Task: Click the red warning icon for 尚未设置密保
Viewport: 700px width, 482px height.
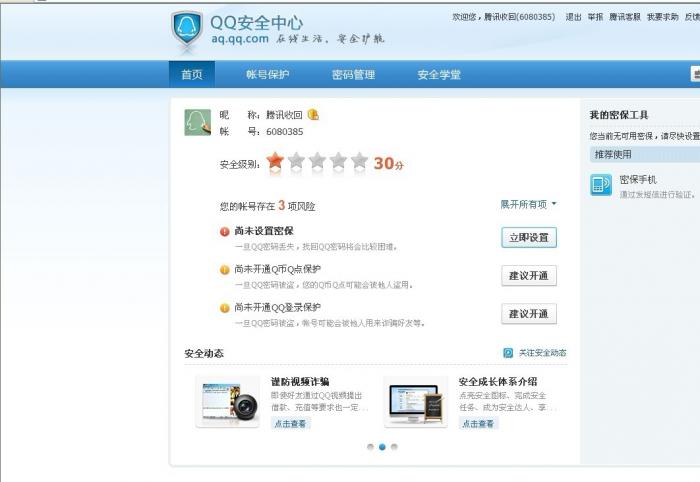Action: 225,232
